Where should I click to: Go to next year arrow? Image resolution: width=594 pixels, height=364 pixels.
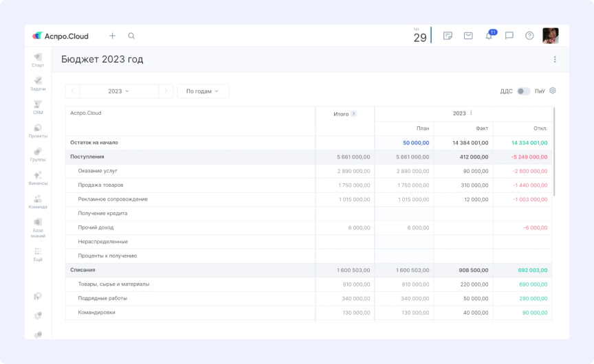tap(166, 91)
